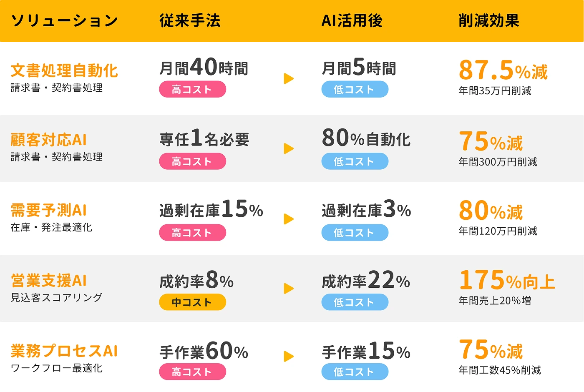Viewport: 584px width, 392px height.
Task: Click the arrow icon in 文書処理自動化 row
Action: coord(289,78)
